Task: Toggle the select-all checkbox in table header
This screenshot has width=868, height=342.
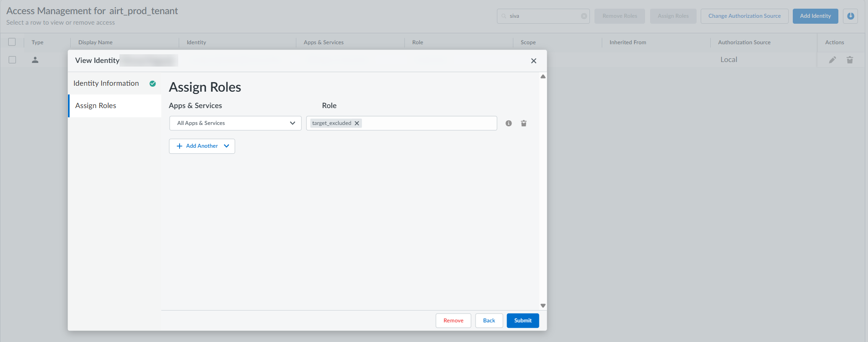Action: coord(12,42)
